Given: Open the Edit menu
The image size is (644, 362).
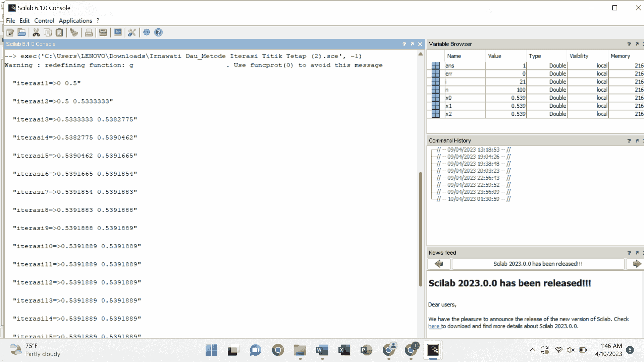Looking at the screenshot, I should click(24, 20).
